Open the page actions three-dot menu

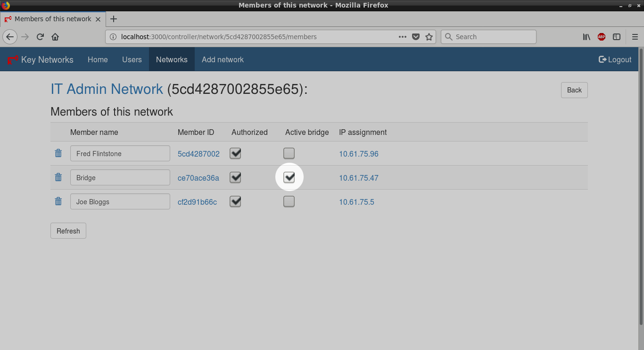(x=402, y=37)
